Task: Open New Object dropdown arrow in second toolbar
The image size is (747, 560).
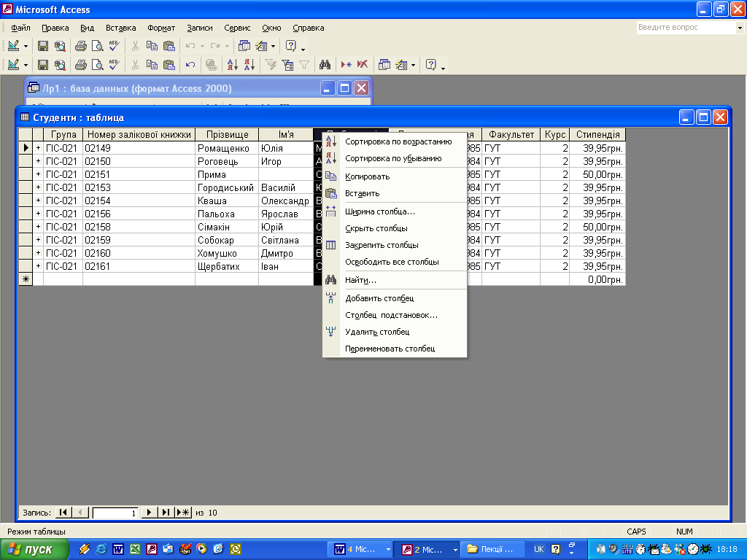Action: [x=413, y=65]
